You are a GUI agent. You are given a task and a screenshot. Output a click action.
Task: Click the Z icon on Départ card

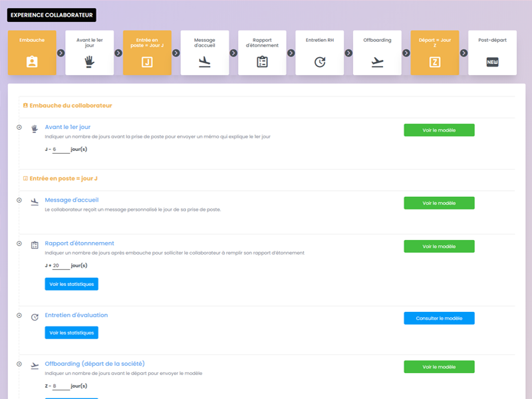pyautogui.click(x=435, y=63)
